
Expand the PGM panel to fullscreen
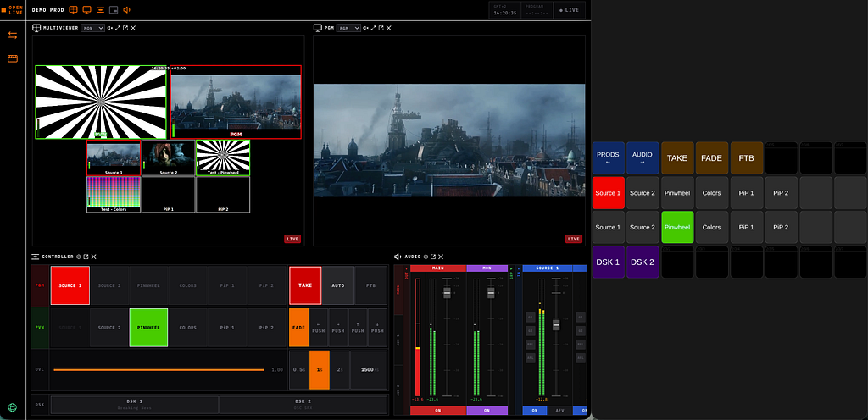point(374,28)
